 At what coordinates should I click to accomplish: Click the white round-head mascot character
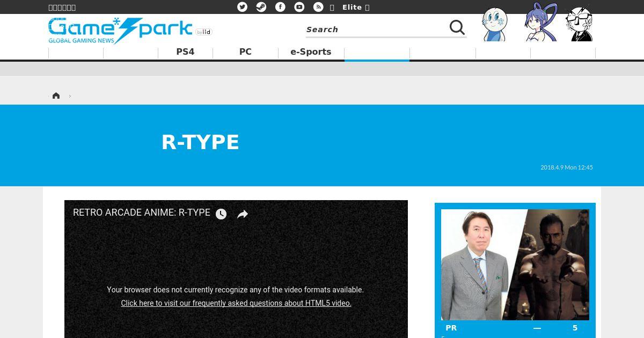[x=494, y=24]
